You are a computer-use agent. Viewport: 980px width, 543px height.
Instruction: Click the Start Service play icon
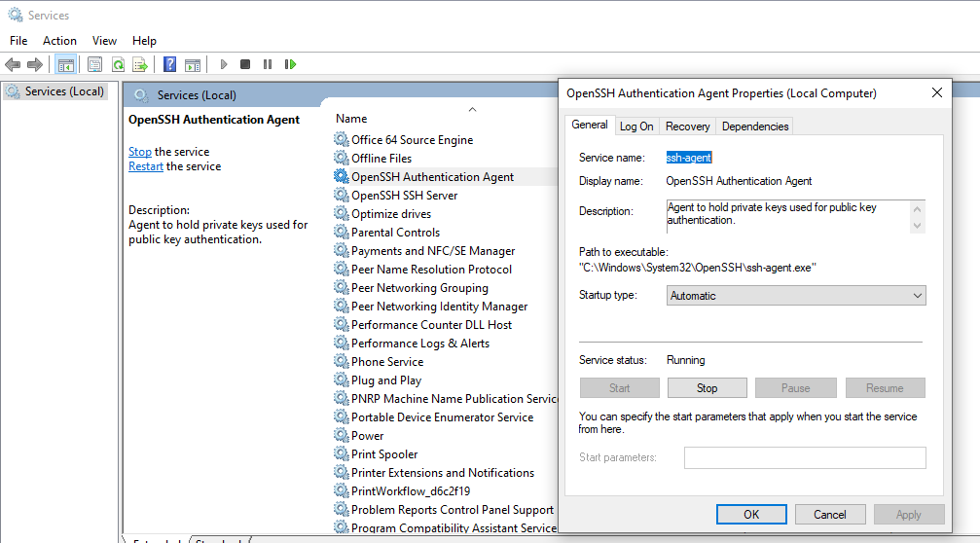tap(224, 64)
